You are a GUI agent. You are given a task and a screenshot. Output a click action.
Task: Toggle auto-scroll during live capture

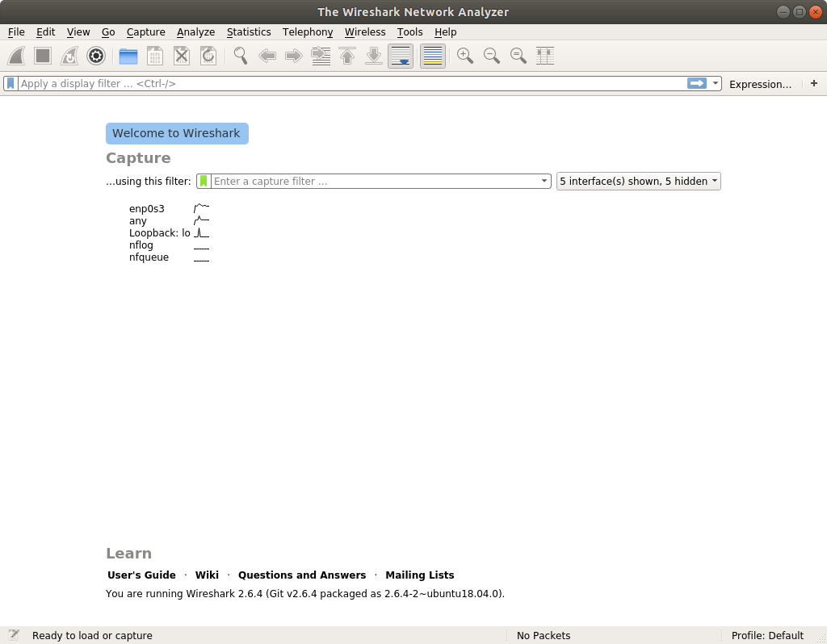(x=401, y=56)
